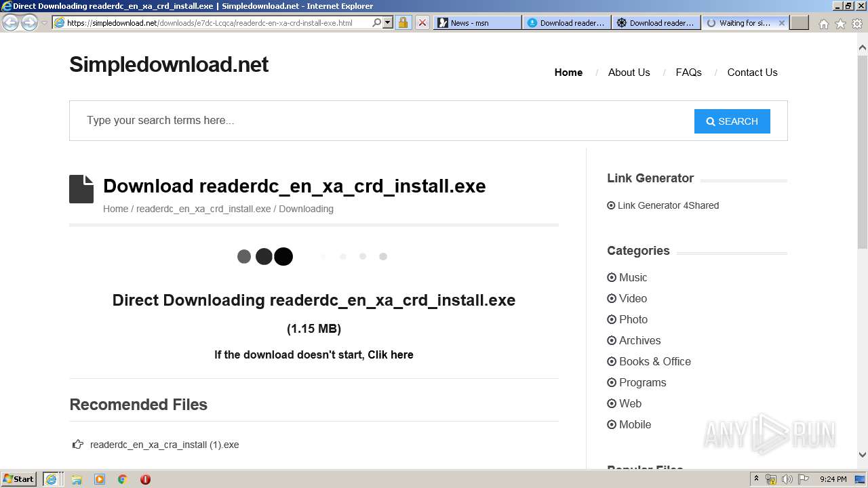868x488 pixels.
Task: Click the document file icon beside the title
Action: (81, 189)
